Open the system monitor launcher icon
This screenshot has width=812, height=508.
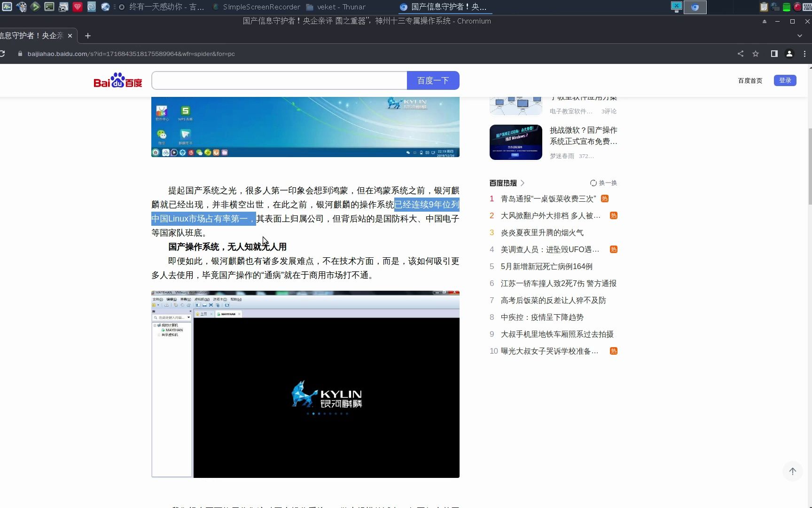(x=7, y=7)
